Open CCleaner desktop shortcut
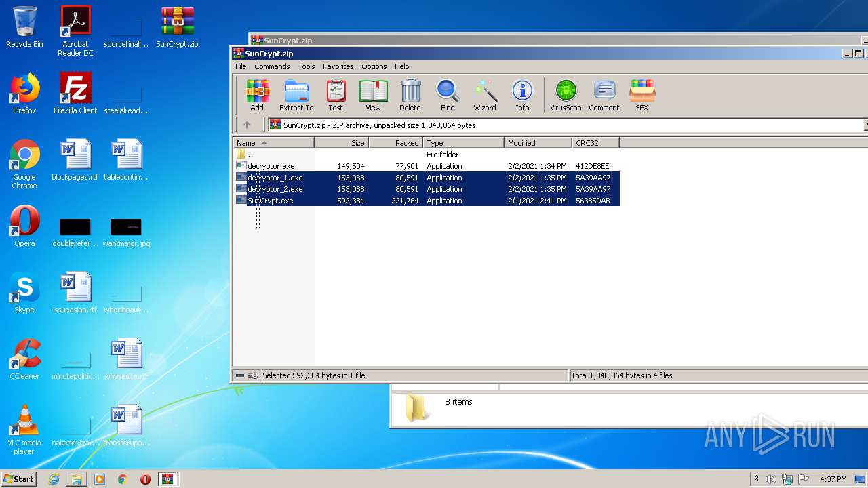Image resolution: width=868 pixels, height=488 pixels. [24, 359]
